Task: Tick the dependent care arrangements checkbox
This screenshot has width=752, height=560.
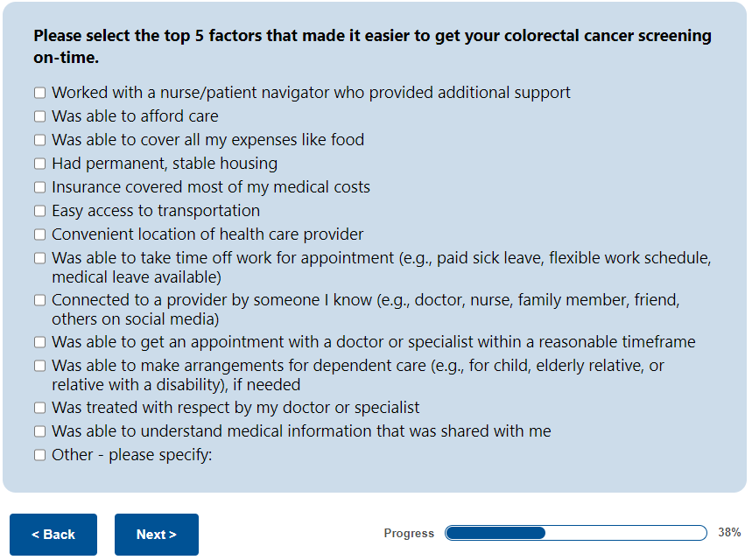Action: (39, 366)
